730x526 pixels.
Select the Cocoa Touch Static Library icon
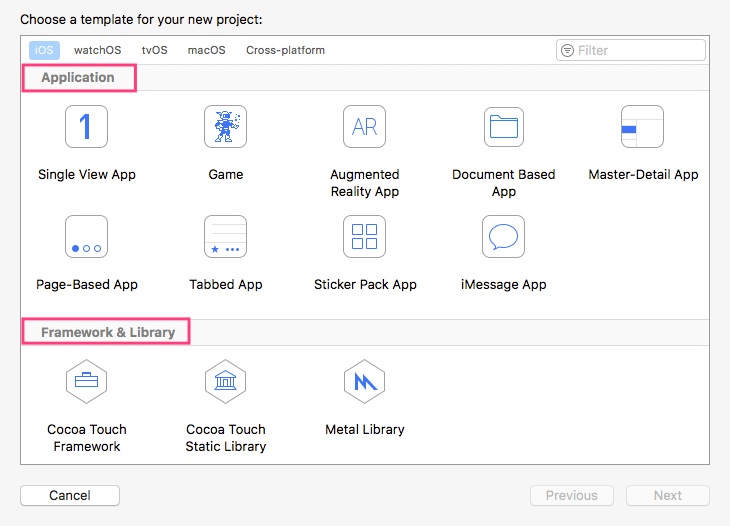click(225, 381)
